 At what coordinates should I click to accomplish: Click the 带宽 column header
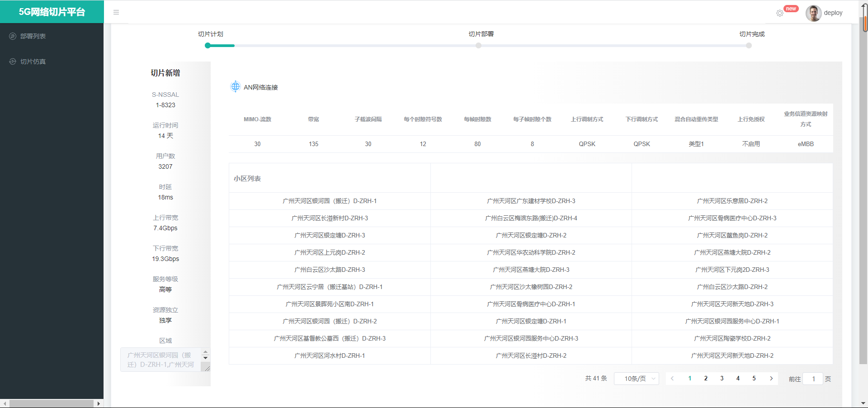point(313,119)
